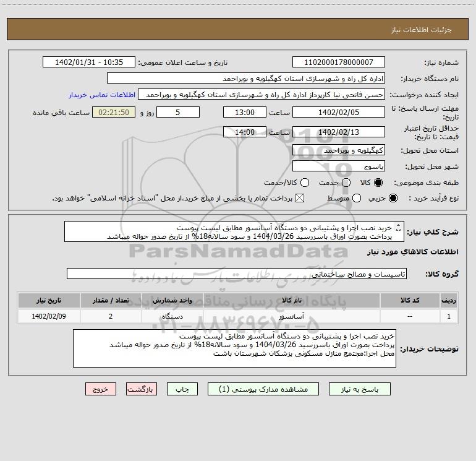This screenshot has height=461, width=476.
Task: Click the ردیف column header
Action: 449,300
